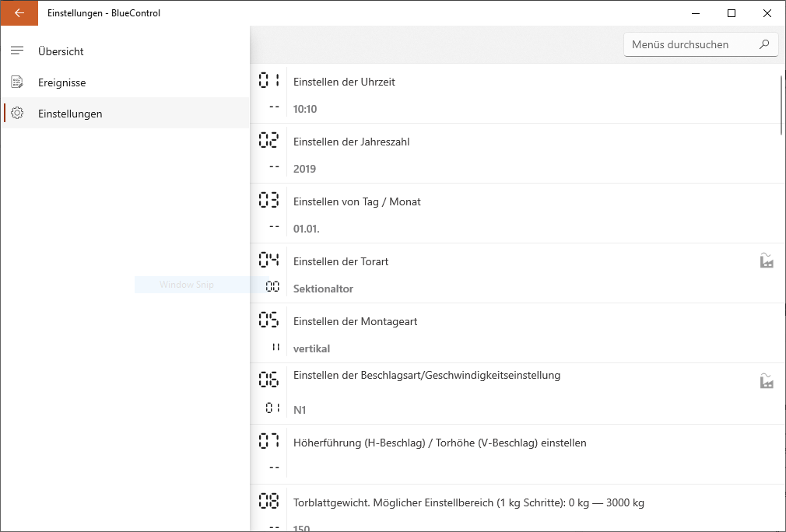
Task: Click the Sektionaltor value
Action: 323,289
